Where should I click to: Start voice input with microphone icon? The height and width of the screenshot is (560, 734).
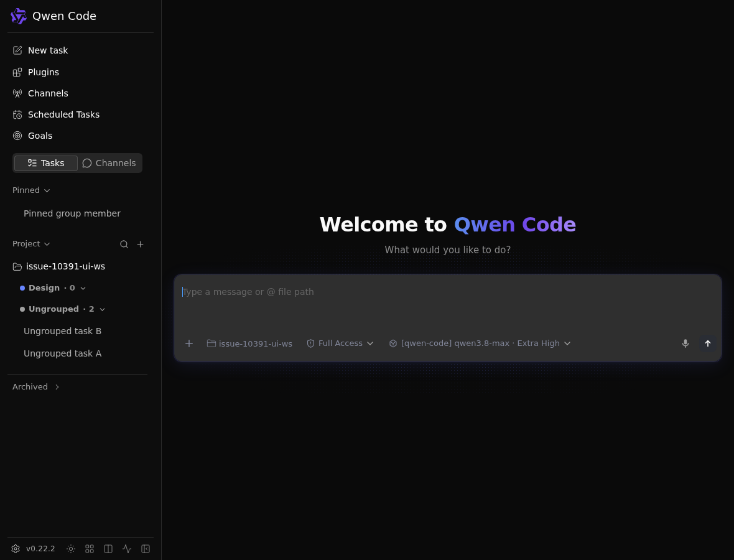(685, 343)
